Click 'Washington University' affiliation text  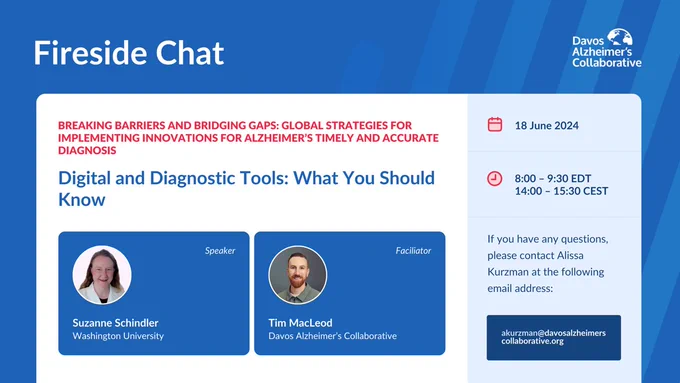(118, 336)
